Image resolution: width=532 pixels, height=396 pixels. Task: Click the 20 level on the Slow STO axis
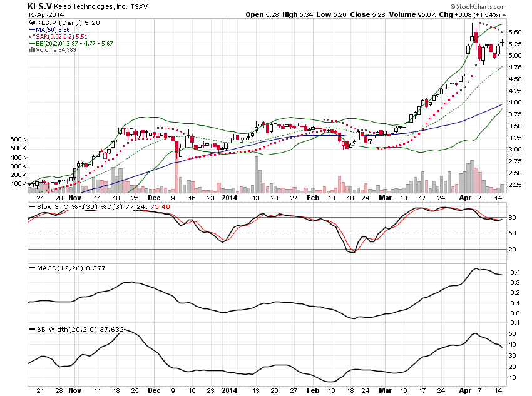pyautogui.click(x=513, y=249)
